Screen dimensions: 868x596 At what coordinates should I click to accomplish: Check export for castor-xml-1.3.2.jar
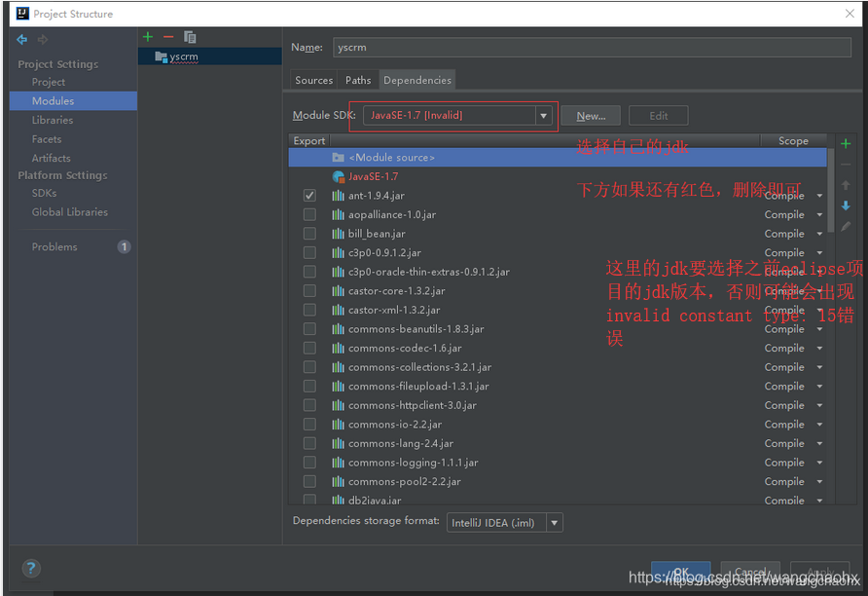(x=309, y=310)
